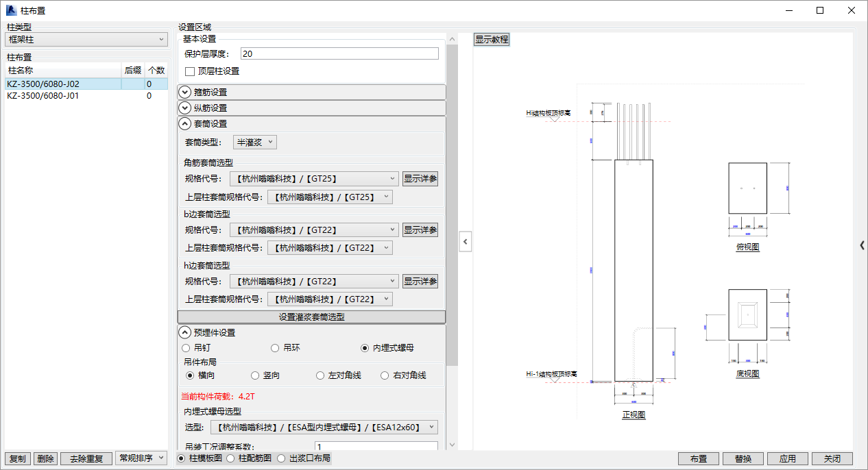Viewport: 868px width, 470px height.
Task: Click the 个数 column header
Action: pos(156,70)
